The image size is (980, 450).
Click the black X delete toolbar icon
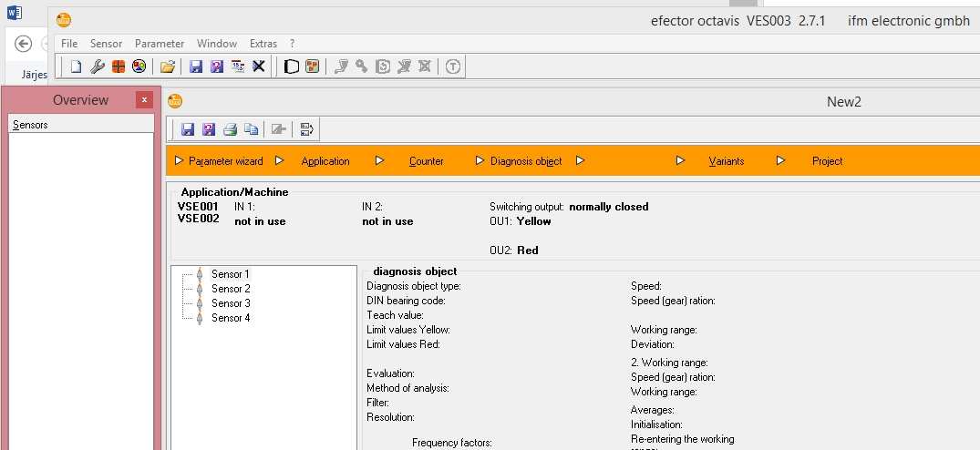coord(258,66)
